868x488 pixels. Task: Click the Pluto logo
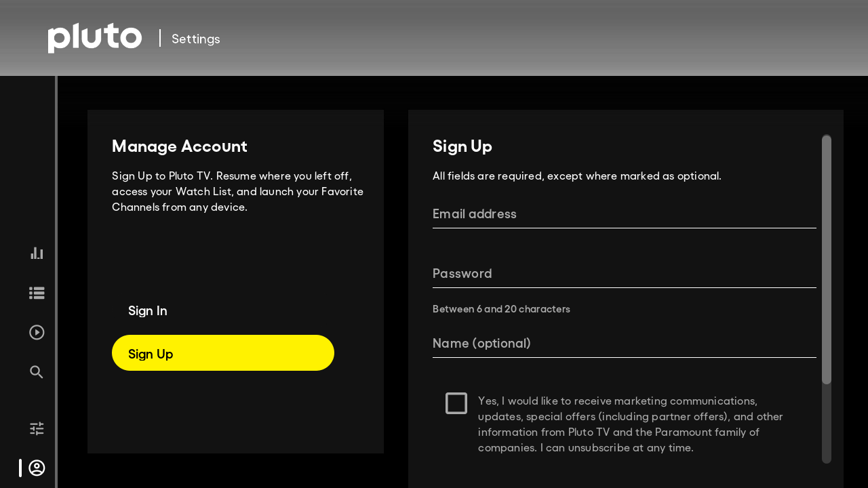(x=95, y=38)
